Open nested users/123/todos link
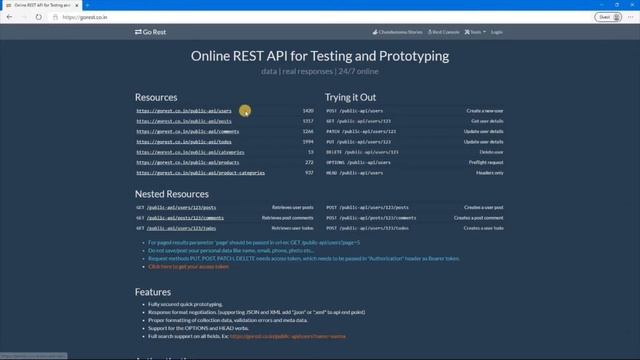Viewport: 640px width, 360px height. [x=181, y=228]
